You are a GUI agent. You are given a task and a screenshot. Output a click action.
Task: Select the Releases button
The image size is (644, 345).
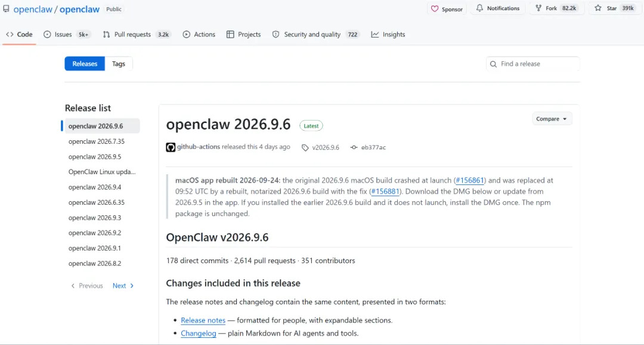coord(85,64)
